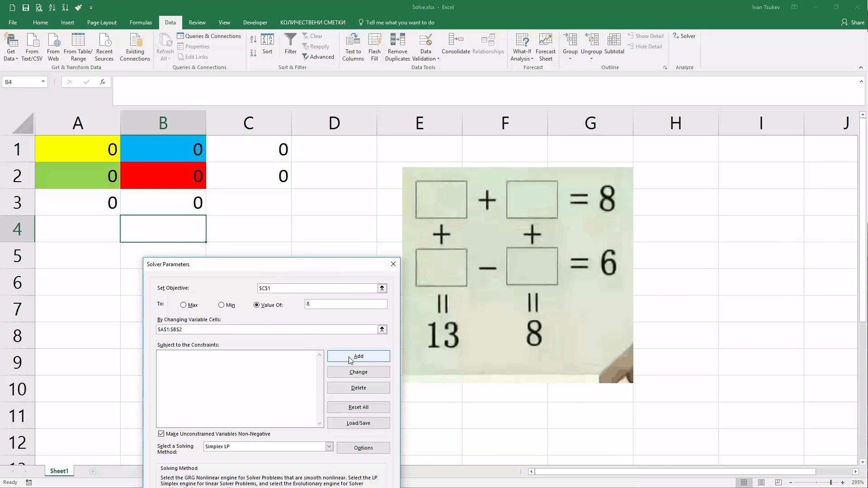Switch to the Formulas ribbon tab

(141, 23)
